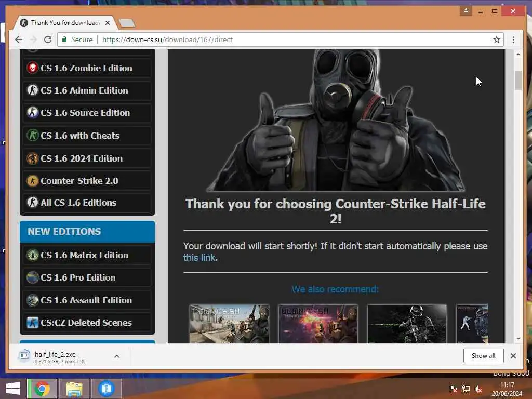This screenshot has height=399, width=532.
Task: Click the blue app icon on taskbar
Action: 106,389
